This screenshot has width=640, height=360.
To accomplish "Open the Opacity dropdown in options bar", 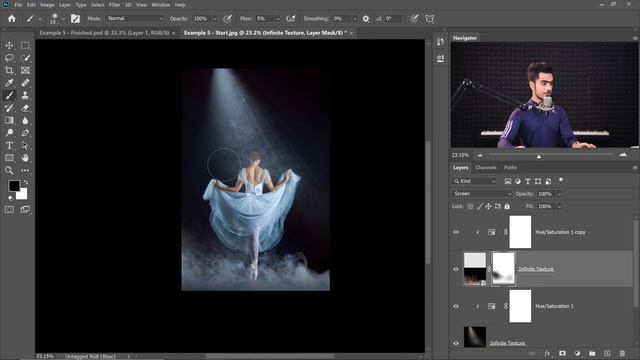I will tap(215, 19).
